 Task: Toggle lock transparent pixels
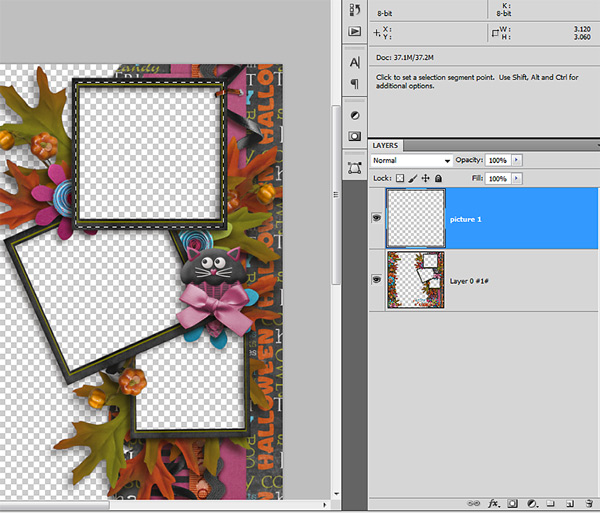(400, 178)
